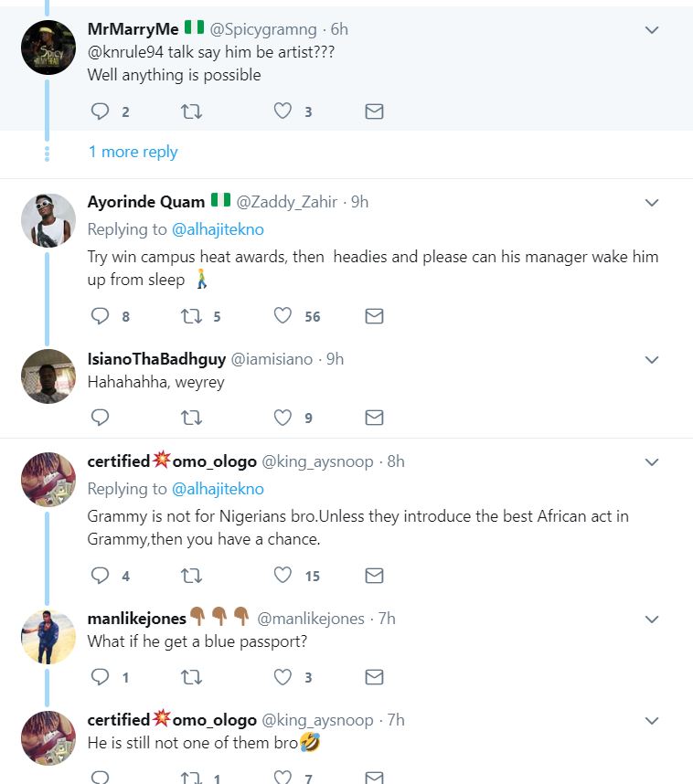This screenshot has height=784, width=693.
Task: Retweet IsianoThaBadhguy's weyrey tweet
Action: pos(192,418)
